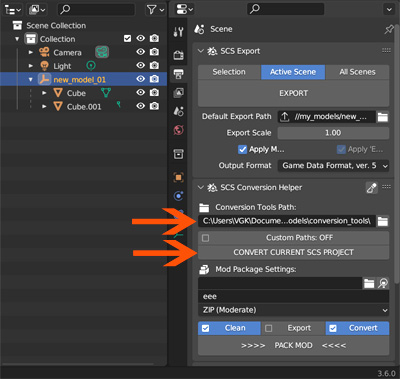
Task: Open outliner display mode dropdown
Action: coord(37,10)
